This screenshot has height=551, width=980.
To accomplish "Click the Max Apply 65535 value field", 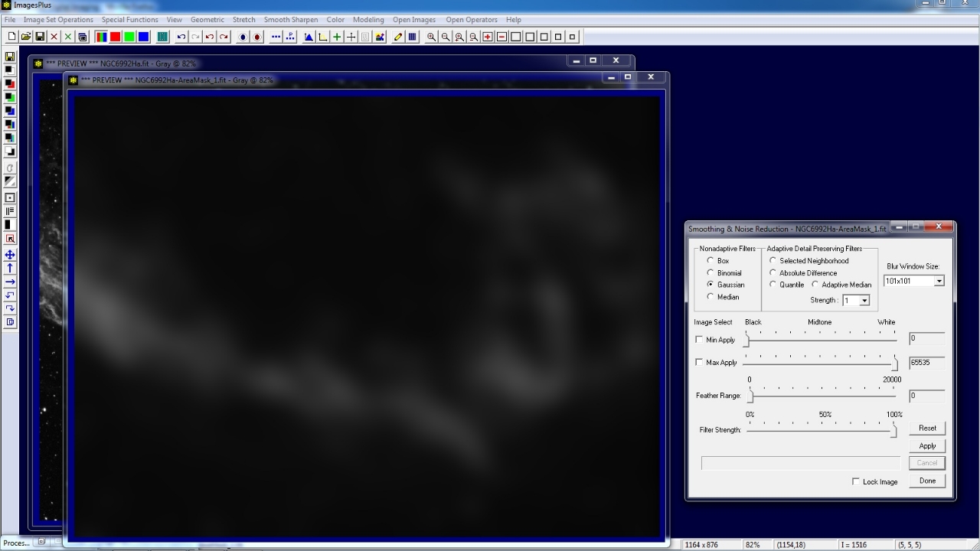I will coord(926,362).
